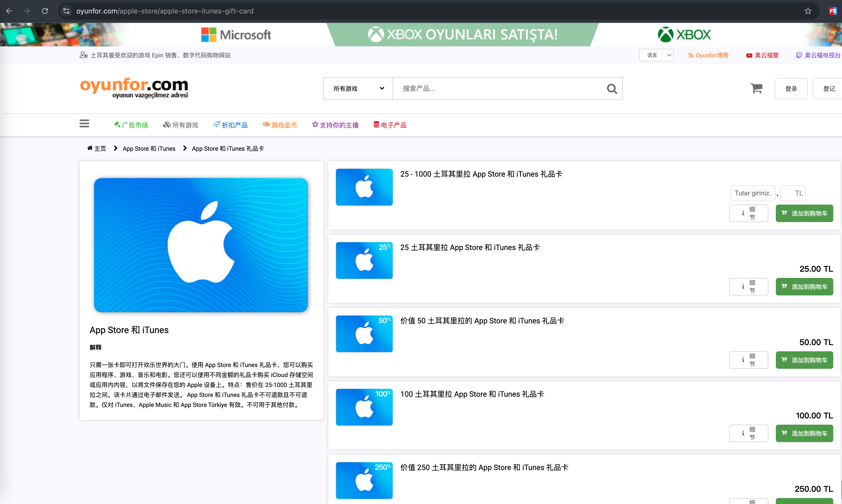Click the search magnifier icon
This screenshot has height=504, width=842.
tap(612, 89)
